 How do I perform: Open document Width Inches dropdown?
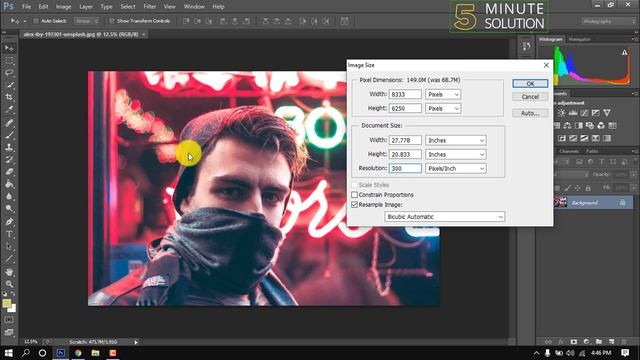pos(456,140)
